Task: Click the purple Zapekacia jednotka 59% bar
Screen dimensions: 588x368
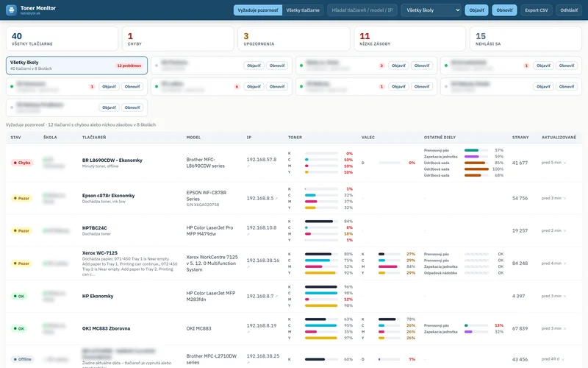Action: 471,157
